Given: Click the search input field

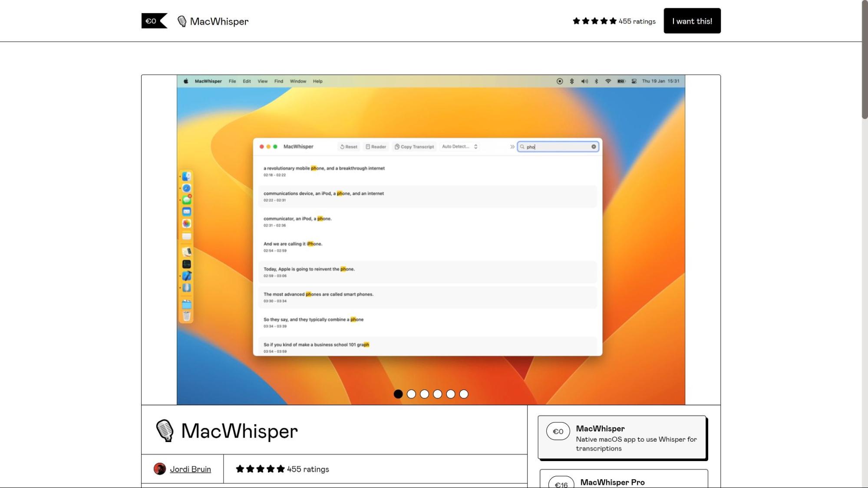Looking at the screenshot, I should click(x=558, y=146).
